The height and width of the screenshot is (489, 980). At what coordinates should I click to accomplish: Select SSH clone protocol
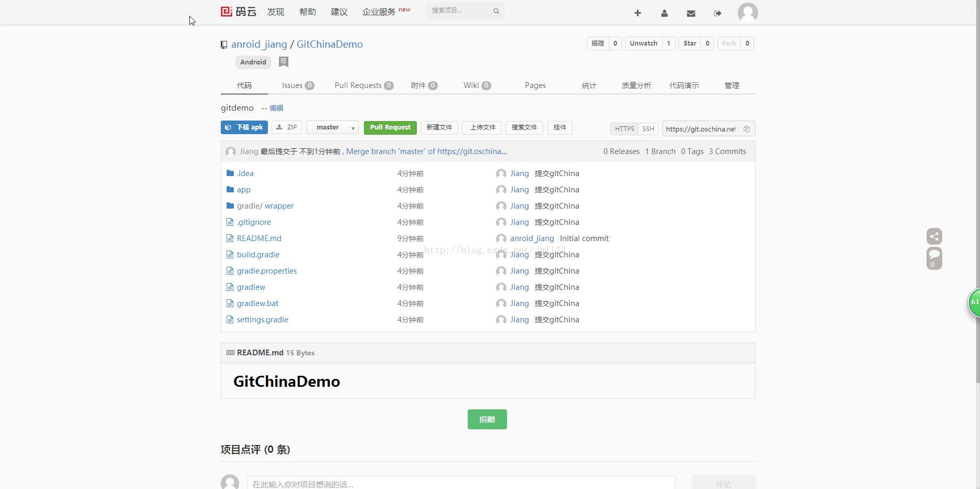tap(649, 129)
